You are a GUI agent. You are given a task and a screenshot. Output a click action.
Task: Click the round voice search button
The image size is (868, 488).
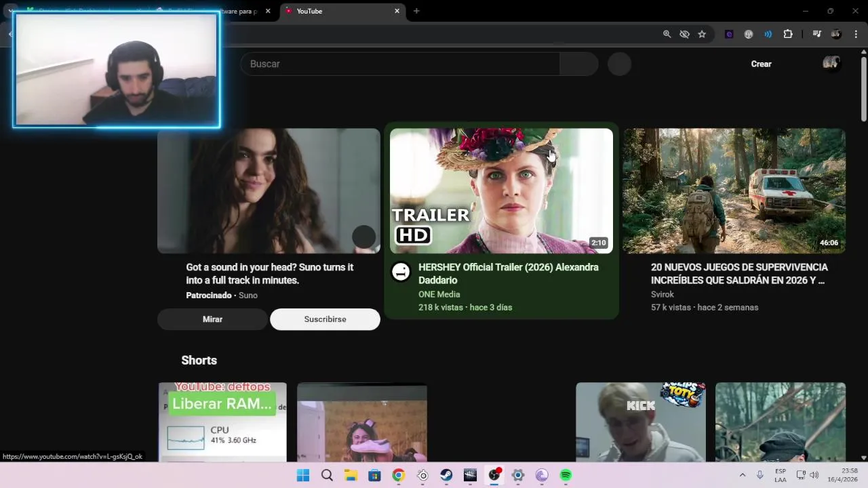[x=619, y=64]
